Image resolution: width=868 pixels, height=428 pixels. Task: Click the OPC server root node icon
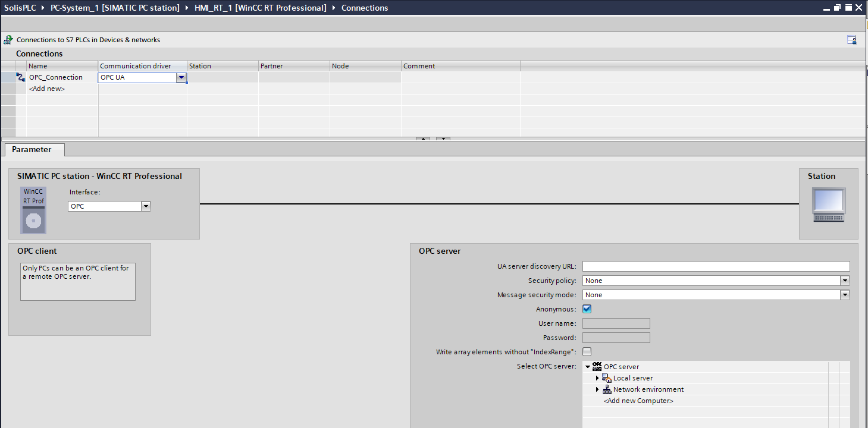coord(597,367)
